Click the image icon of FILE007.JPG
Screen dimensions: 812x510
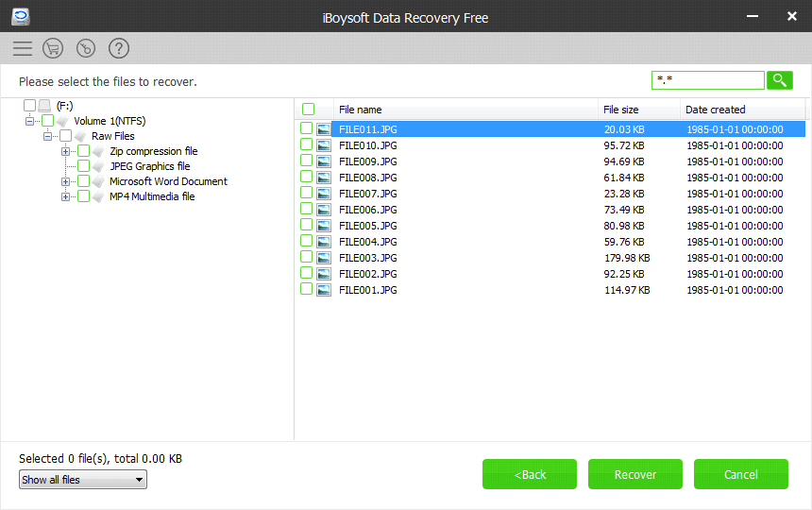(x=324, y=194)
